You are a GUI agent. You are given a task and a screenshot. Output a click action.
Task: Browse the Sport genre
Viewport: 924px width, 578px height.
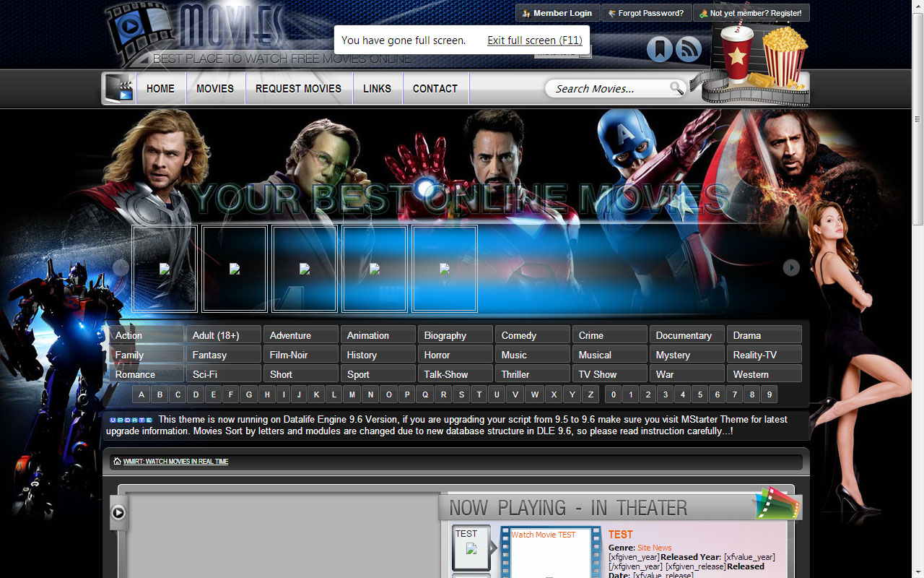point(378,374)
